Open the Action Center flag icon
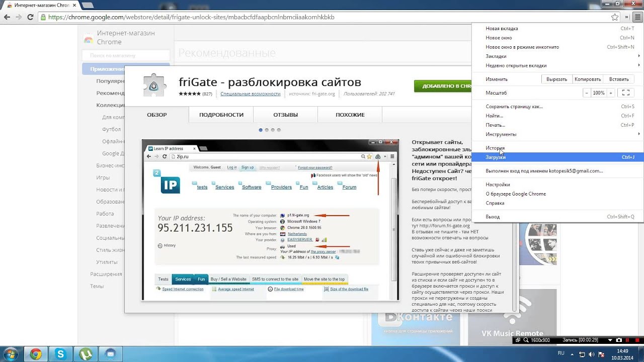 [x=601, y=354]
